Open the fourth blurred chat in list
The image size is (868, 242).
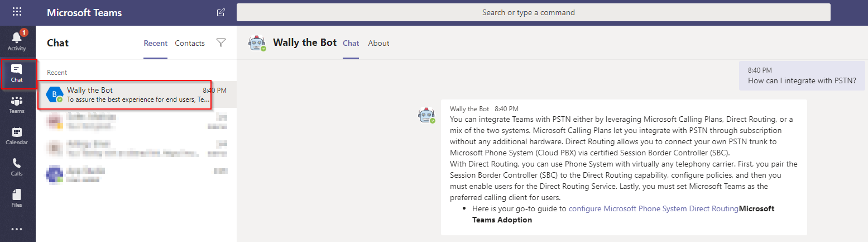(137, 175)
